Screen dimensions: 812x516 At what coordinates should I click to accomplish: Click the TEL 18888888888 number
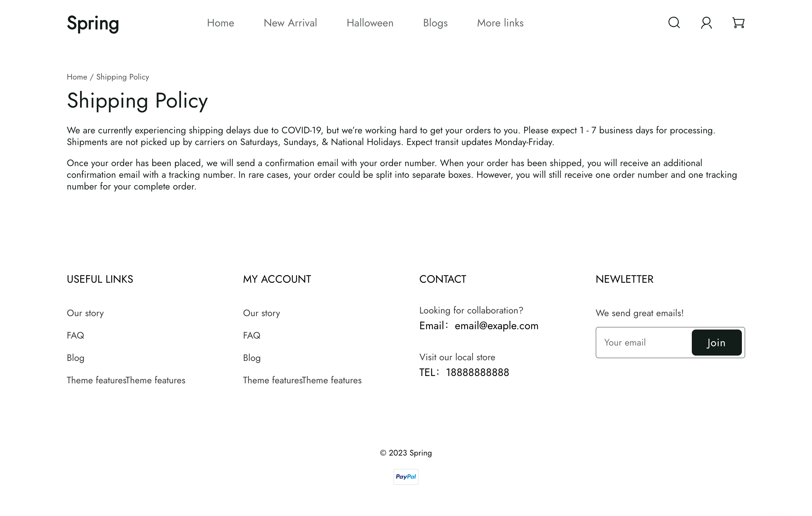pyautogui.click(x=477, y=372)
